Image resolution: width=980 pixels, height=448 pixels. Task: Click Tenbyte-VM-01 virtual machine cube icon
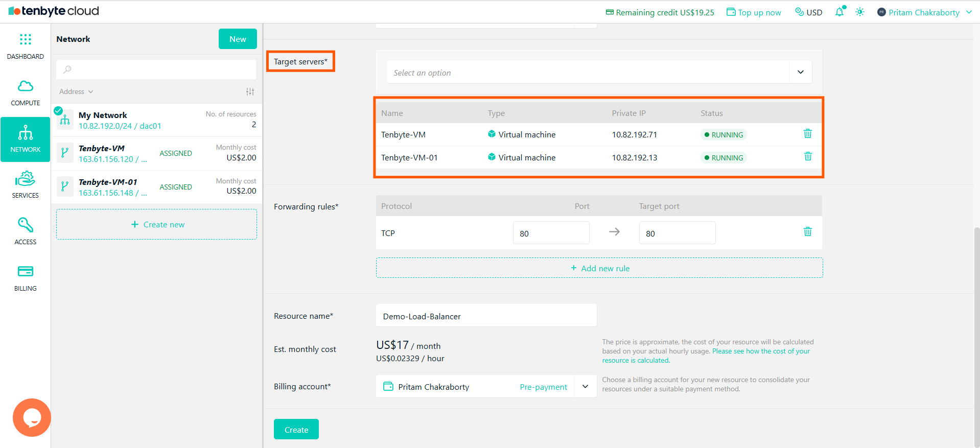pyautogui.click(x=492, y=157)
